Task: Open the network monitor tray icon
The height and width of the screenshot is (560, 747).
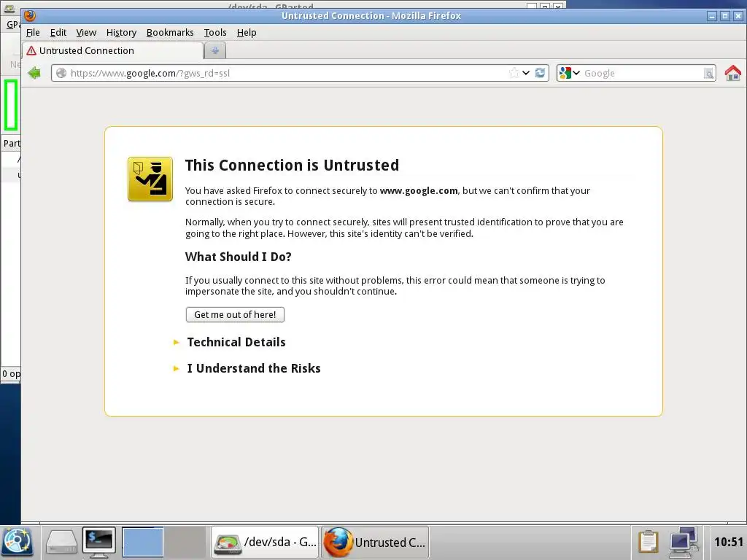Action: [x=684, y=542]
